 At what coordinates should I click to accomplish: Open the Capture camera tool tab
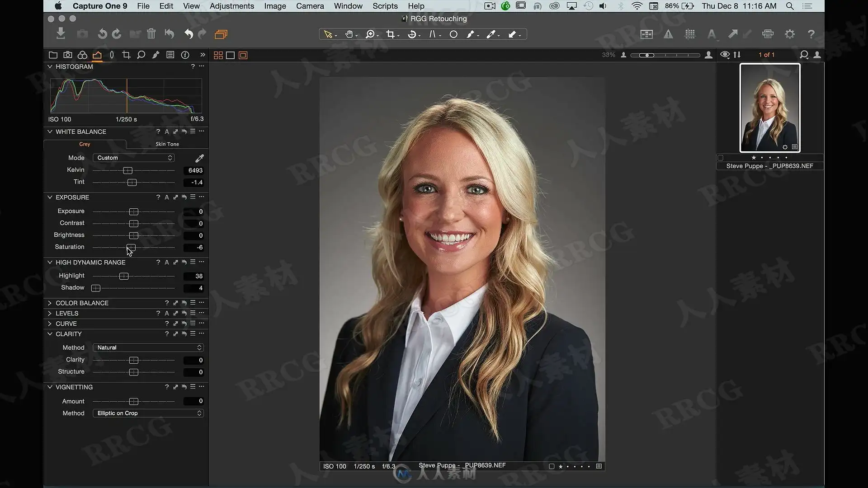(68, 55)
